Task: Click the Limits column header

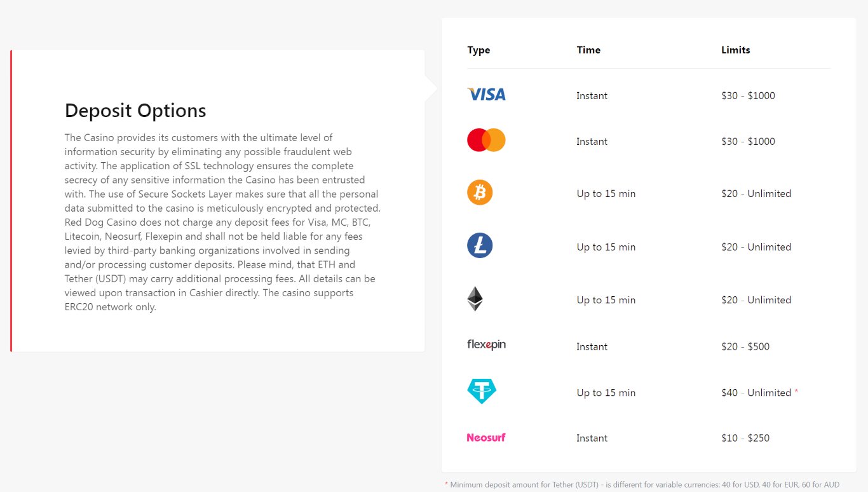Action: tap(736, 50)
